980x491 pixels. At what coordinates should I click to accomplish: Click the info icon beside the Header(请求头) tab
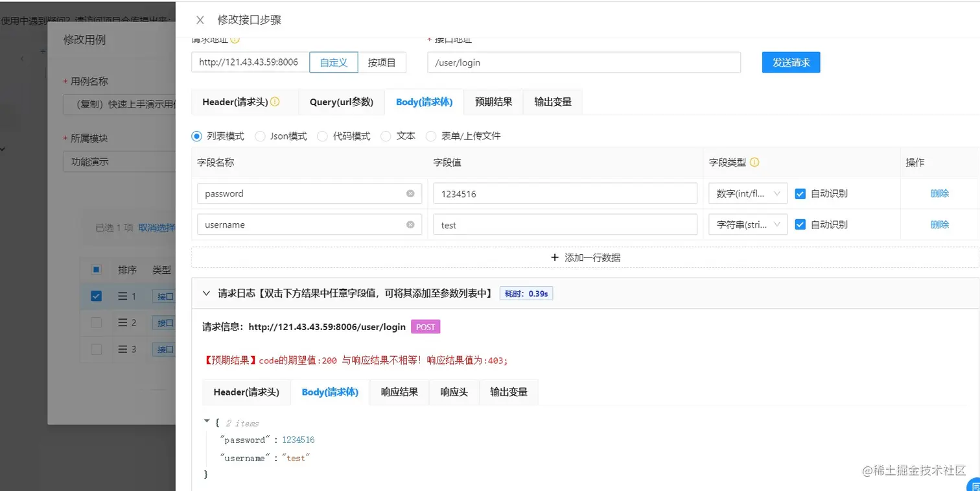point(275,102)
